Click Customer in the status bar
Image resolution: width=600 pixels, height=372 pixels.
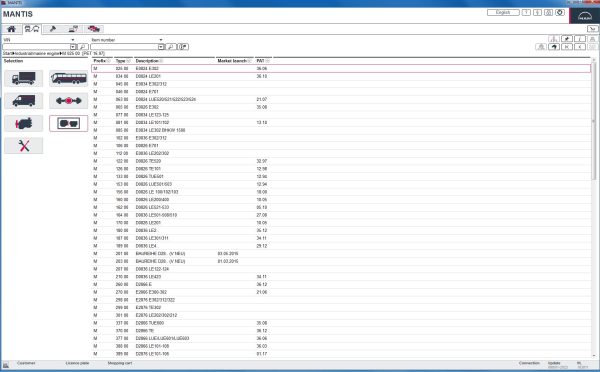pos(26,363)
